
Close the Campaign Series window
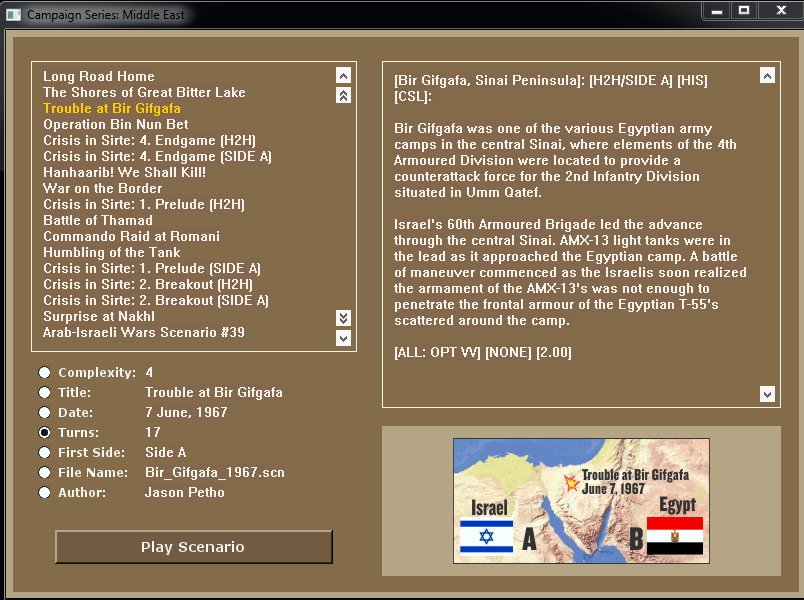[x=781, y=11]
